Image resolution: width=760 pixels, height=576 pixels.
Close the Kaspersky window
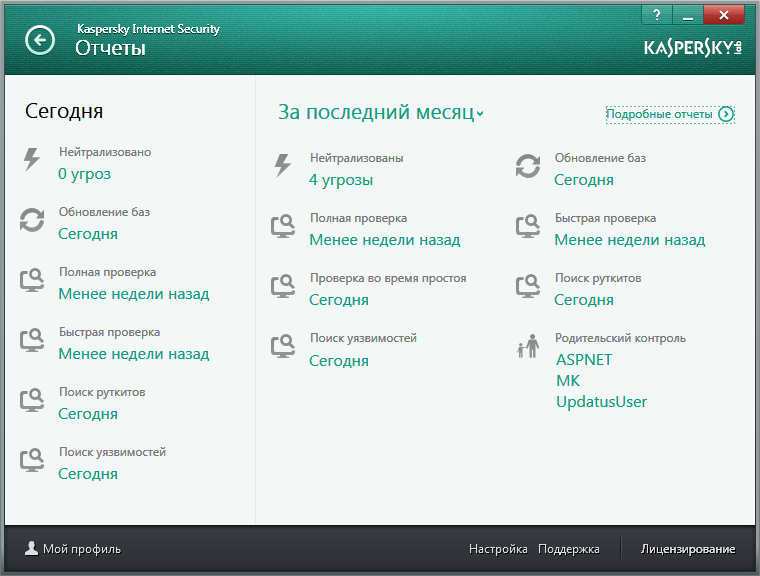click(x=724, y=15)
